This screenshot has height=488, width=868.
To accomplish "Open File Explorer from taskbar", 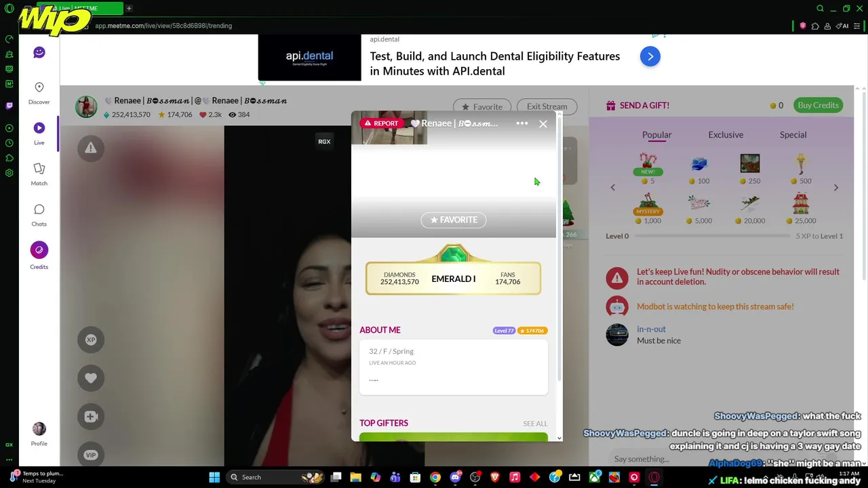I will [x=355, y=477].
